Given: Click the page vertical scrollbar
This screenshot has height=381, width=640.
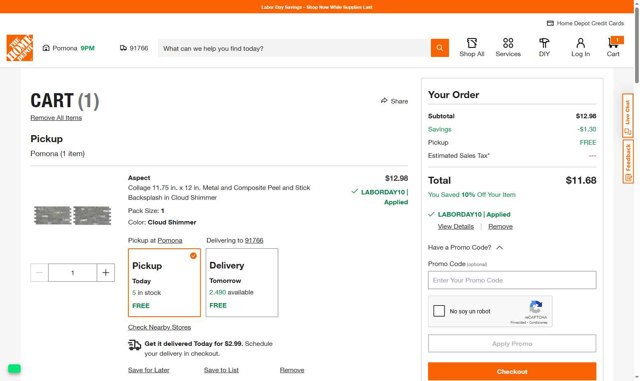Looking at the screenshot, I should 637,46.
